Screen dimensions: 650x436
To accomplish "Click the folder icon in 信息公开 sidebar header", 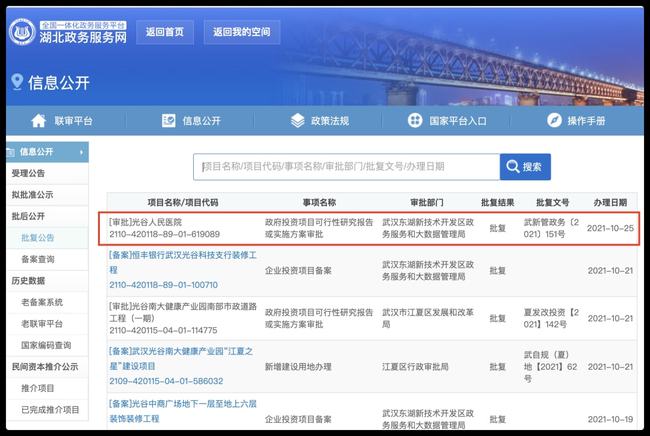I will [10, 152].
